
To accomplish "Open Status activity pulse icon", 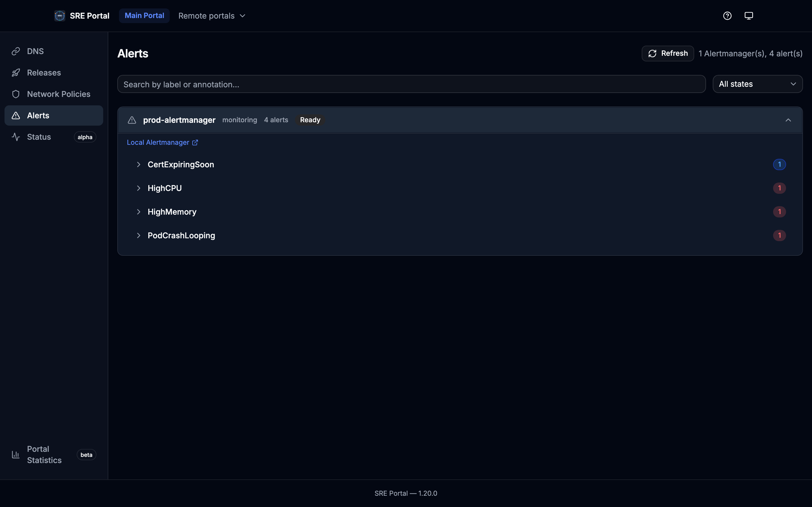I will click(x=16, y=137).
